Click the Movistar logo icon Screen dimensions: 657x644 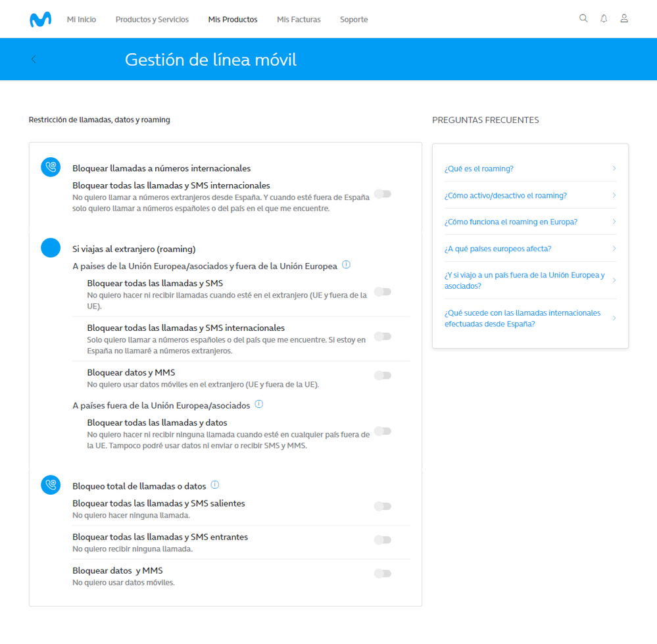[40, 20]
